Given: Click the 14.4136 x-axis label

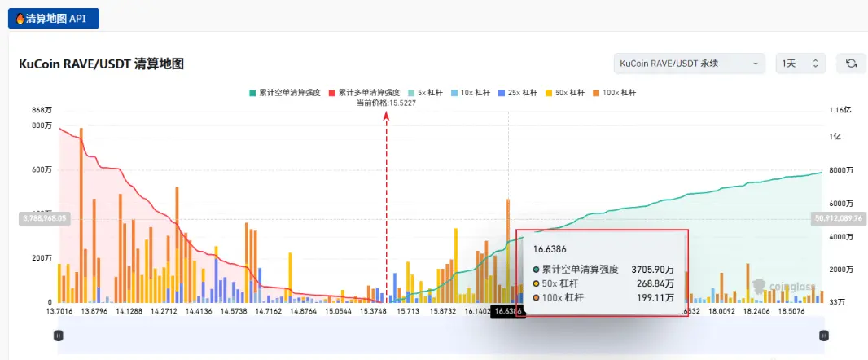Looking at the screenshot, I should (199, 311).
